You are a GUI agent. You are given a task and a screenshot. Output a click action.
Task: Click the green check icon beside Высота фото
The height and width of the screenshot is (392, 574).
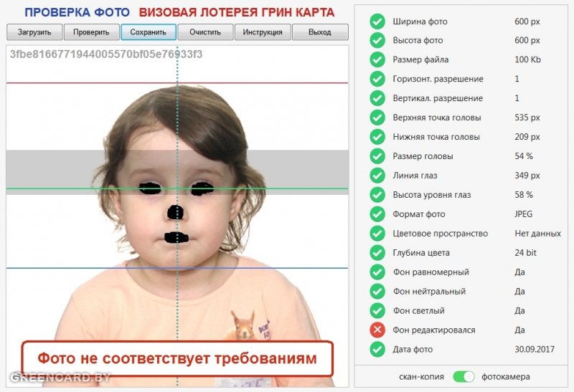(x=377, y=41)
